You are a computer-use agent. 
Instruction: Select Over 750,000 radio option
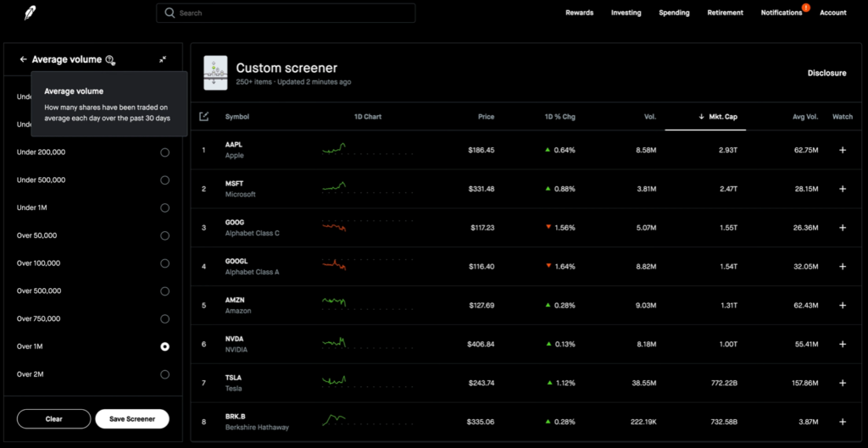coord(165,318)
